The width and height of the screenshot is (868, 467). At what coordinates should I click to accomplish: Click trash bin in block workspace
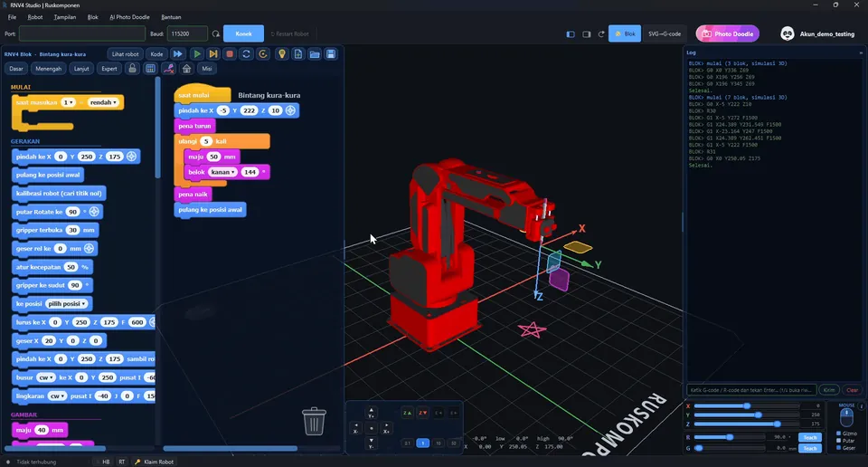pos(314,421)
